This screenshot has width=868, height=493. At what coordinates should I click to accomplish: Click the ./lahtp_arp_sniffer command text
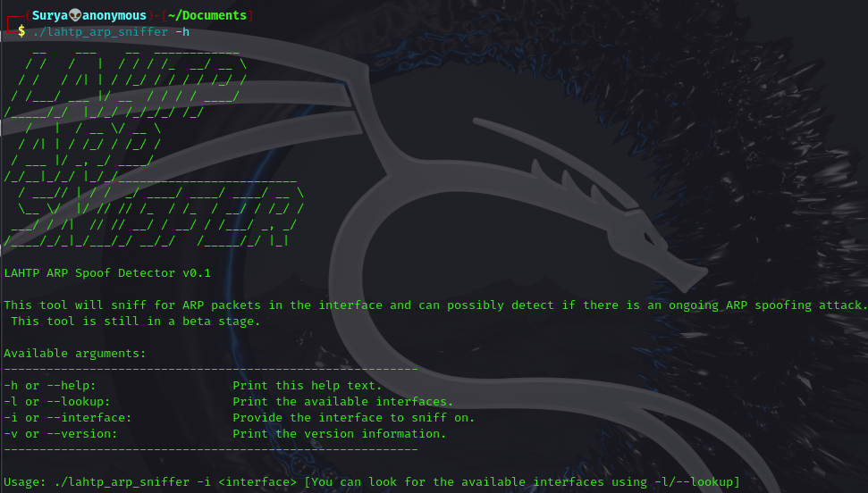(x=100, y=31)
